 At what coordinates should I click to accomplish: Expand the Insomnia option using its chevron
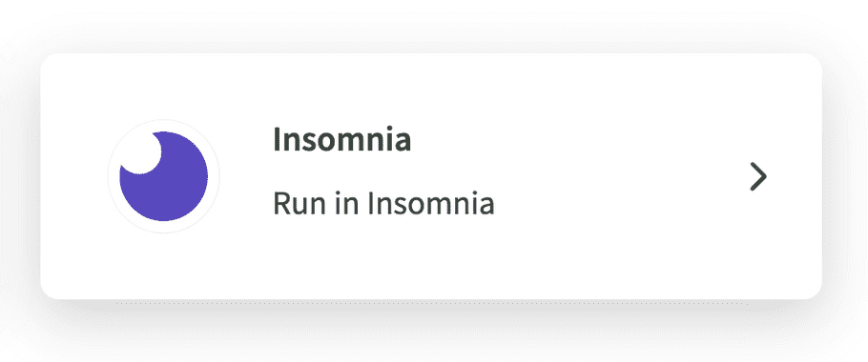(758, 177)
